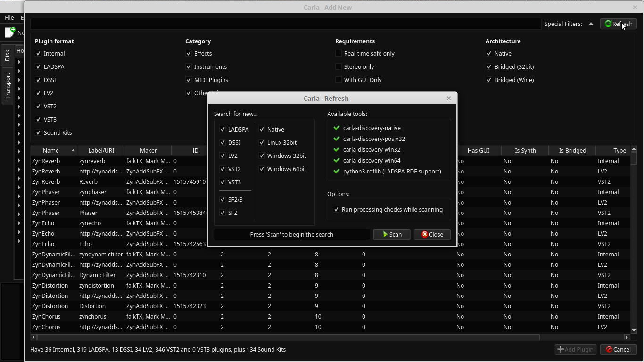Click the plugin count status text
Viewport: 644px width, 362px height.
point(158,349)
